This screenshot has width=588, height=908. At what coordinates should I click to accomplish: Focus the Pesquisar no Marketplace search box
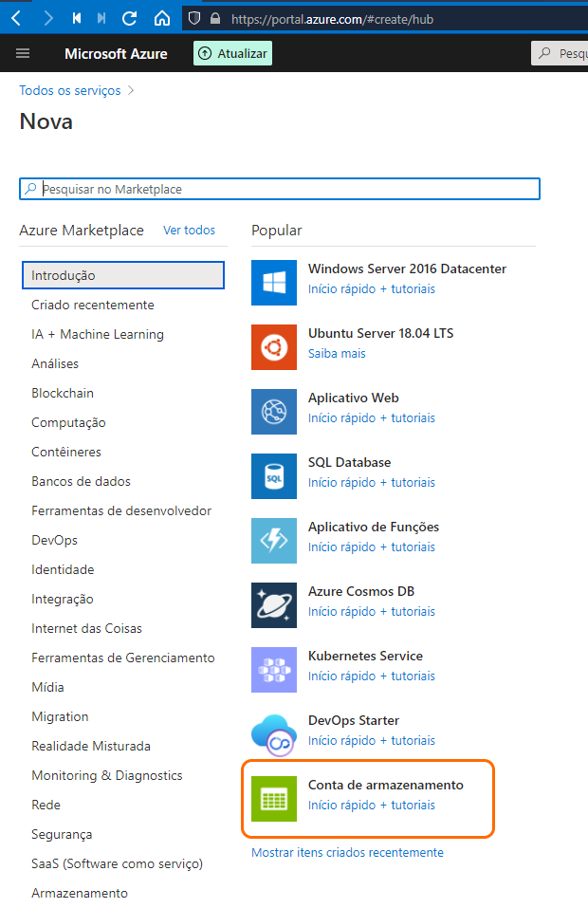pyautogui.click(x=280, y=189)
